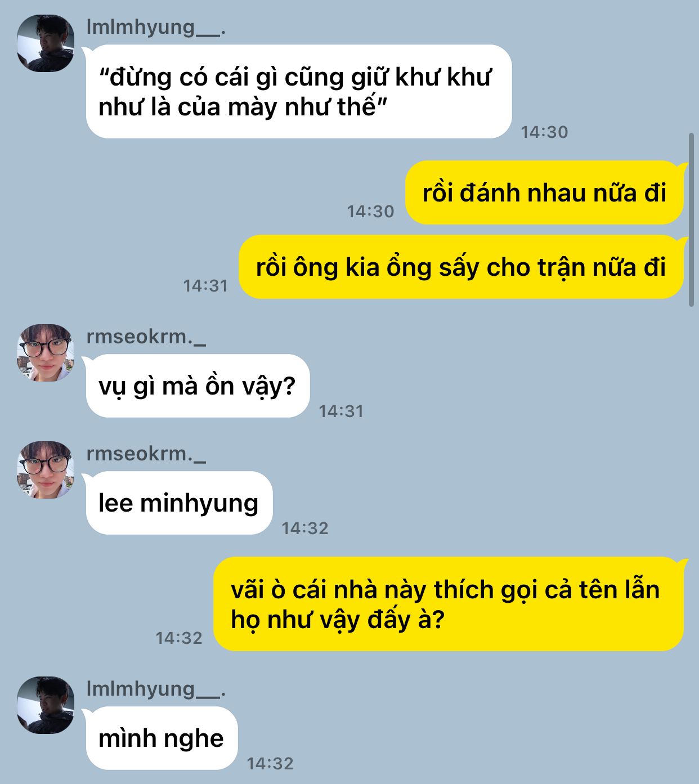The width and height of the screenshot is (699, 784).
Task: Select yellow bubble 'vãi ò cái nhà này thích gọi'
Action: [449, 604]
